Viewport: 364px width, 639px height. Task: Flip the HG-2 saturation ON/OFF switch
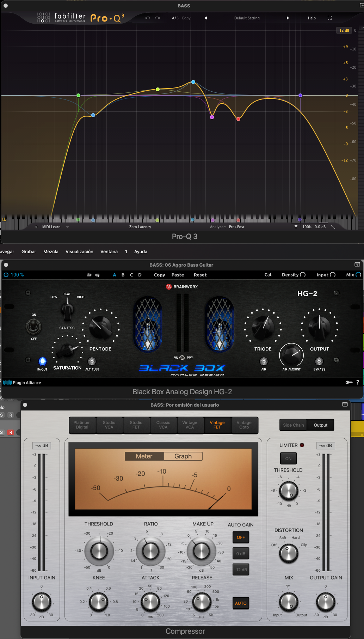[x=33, y=327]
